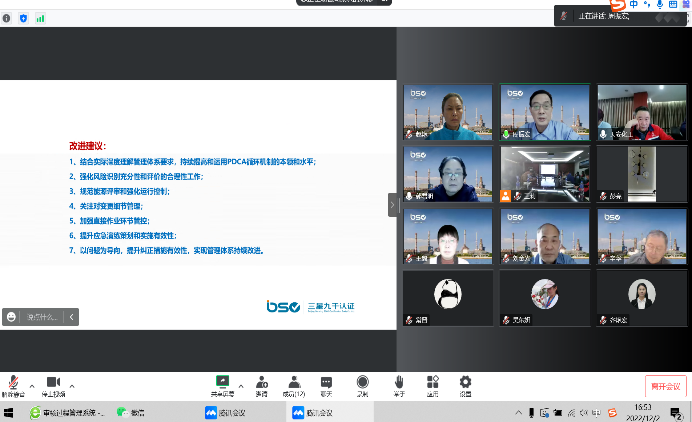Viewport: 692px width, 422px height.
Task: Open meeting info icon at top left
Action: (x=7, y=17)
